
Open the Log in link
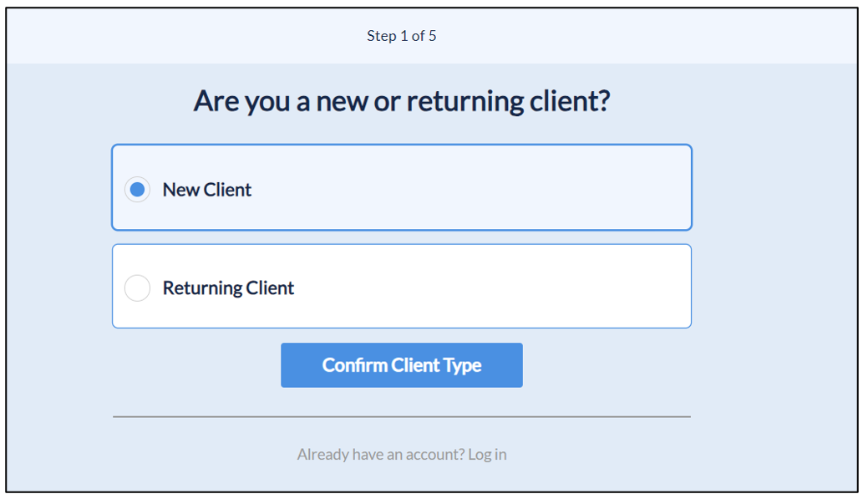tap(487, 455)
